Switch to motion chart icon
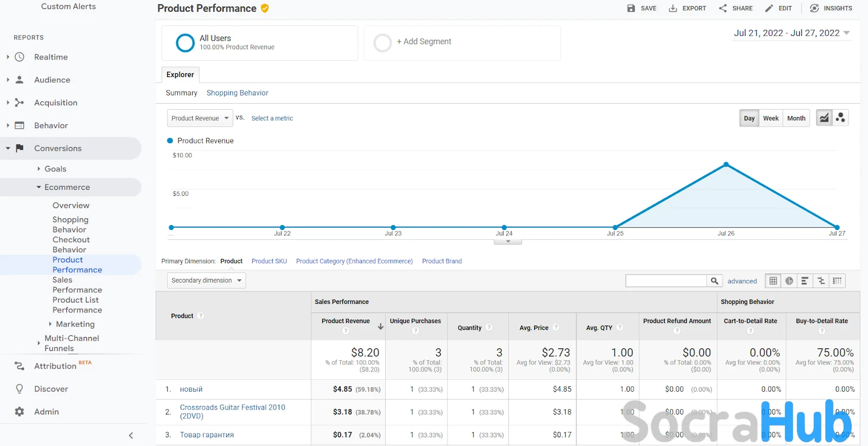This screenshot has height=446, width=868. coord(840,118)
